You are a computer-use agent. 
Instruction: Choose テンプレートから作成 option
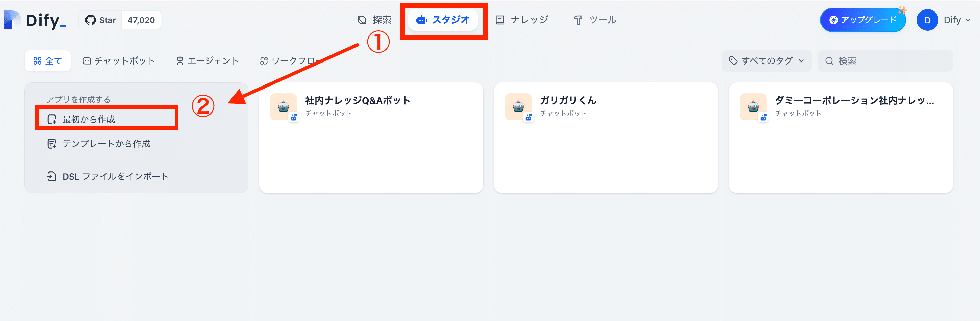tap(106, 144)
